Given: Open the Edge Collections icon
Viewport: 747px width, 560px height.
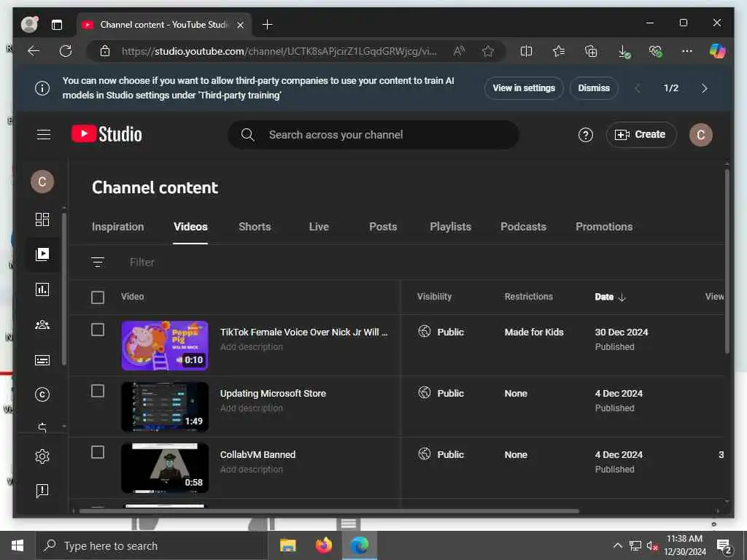Looking at the screenshot, I should (591, 51).
